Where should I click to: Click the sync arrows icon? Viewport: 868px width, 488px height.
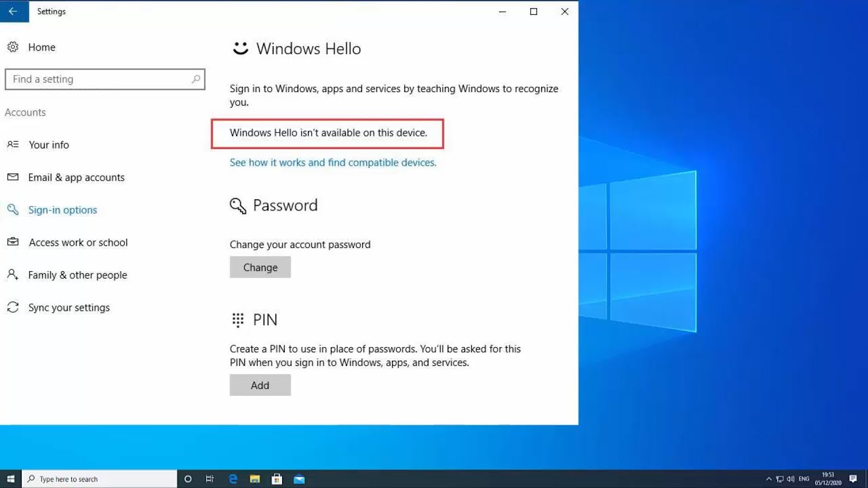coord(13,307)
